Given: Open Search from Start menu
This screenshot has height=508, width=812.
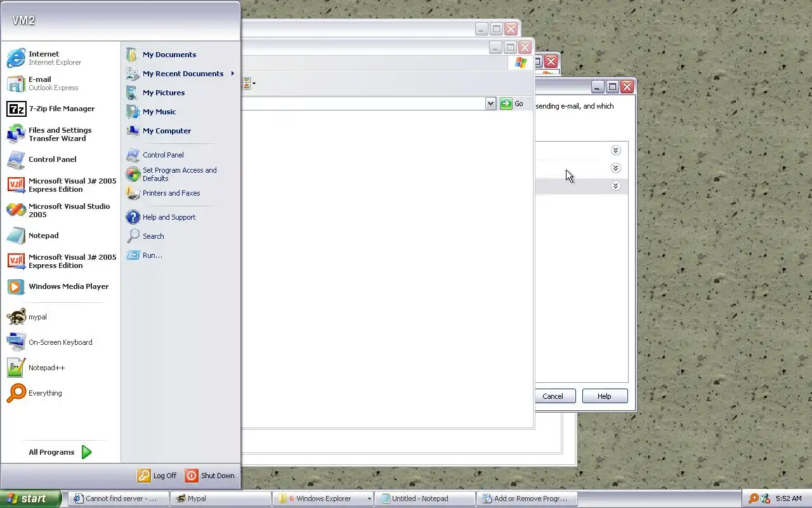Looking at the screenshot, I should [x=180, y=236].
